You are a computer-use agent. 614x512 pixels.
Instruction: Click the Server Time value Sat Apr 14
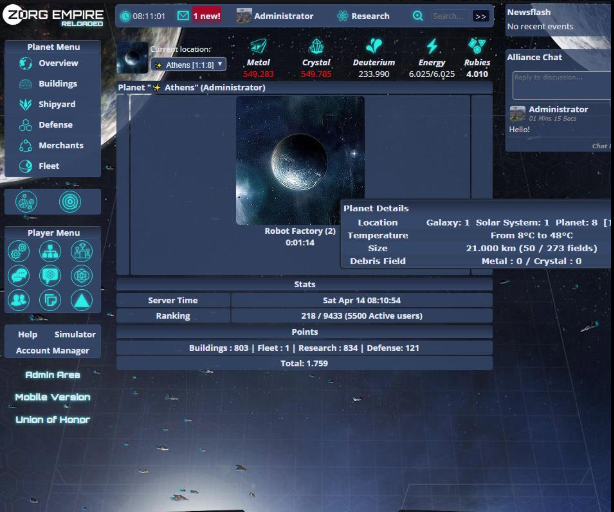click(x=361, y=300)
